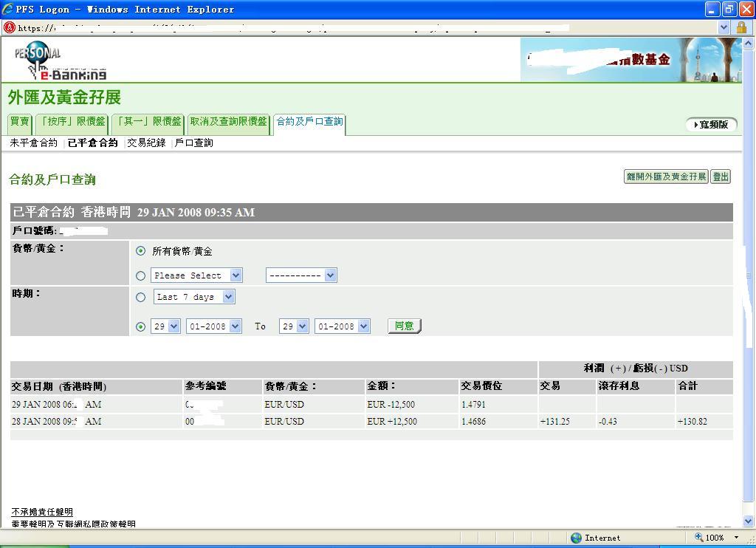Open the 已平倉合約 sub-menu

[92, 143]
